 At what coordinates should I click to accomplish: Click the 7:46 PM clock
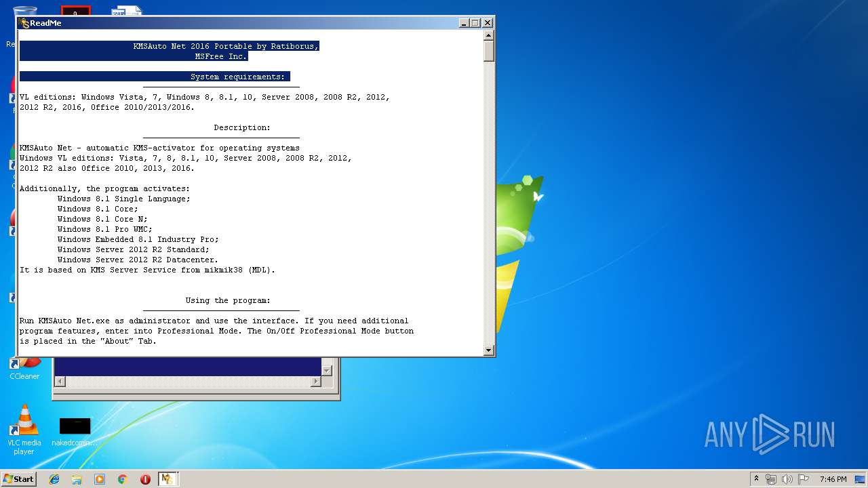click(x=833, y=479)
